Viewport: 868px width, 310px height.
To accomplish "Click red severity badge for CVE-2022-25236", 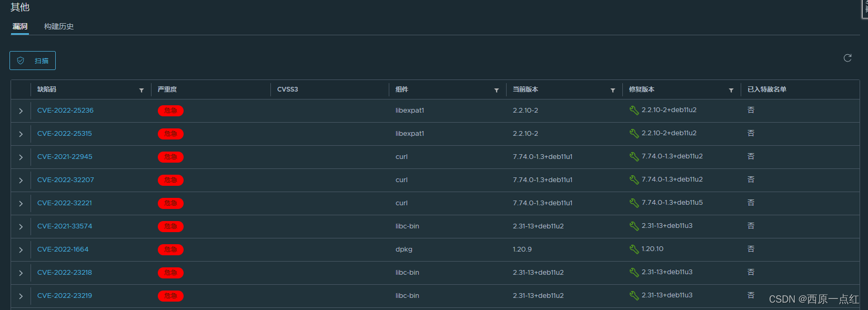I will tap(170, 111).
